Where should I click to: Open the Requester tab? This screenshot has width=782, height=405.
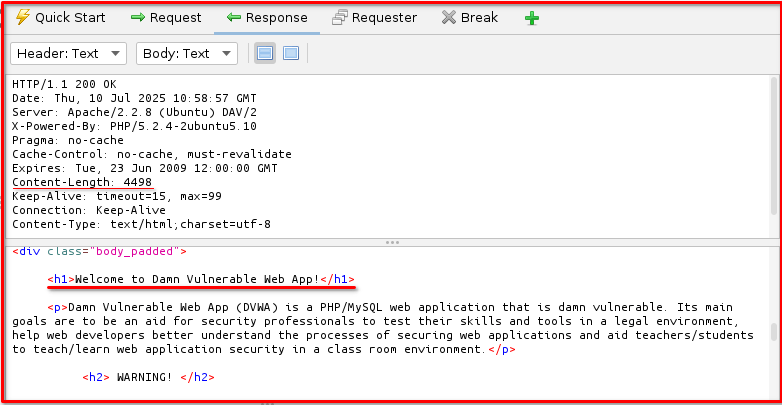[375, 18]
